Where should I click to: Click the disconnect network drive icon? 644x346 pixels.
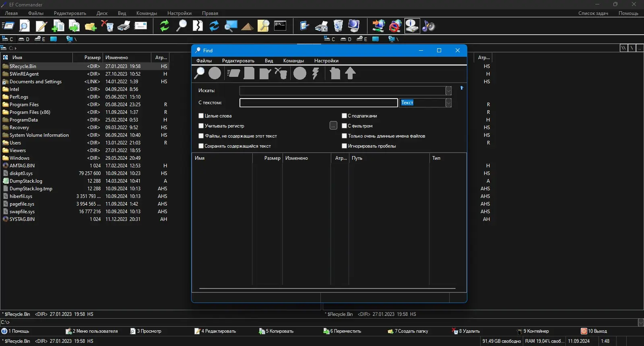click(x=395, y=26)
